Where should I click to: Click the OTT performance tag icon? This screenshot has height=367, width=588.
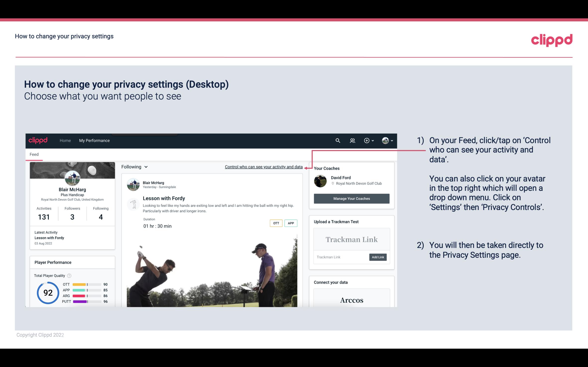[x=276, y=223]
